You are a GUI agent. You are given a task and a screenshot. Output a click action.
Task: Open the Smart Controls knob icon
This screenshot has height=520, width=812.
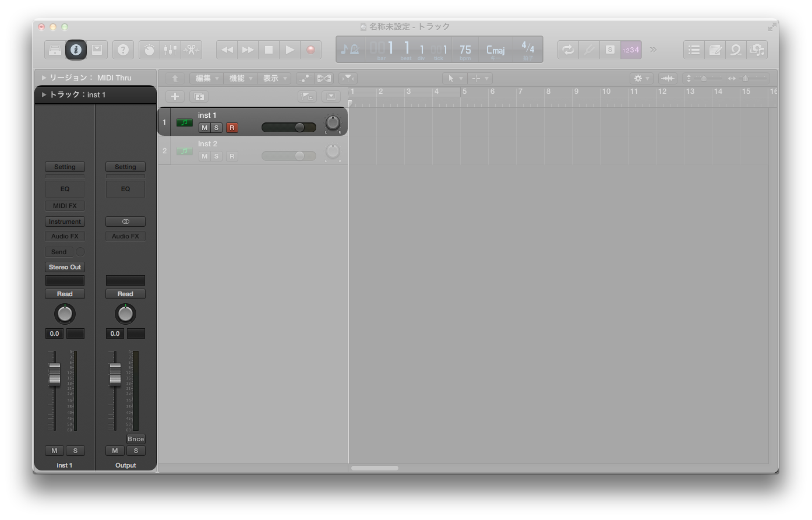(149, 50)
